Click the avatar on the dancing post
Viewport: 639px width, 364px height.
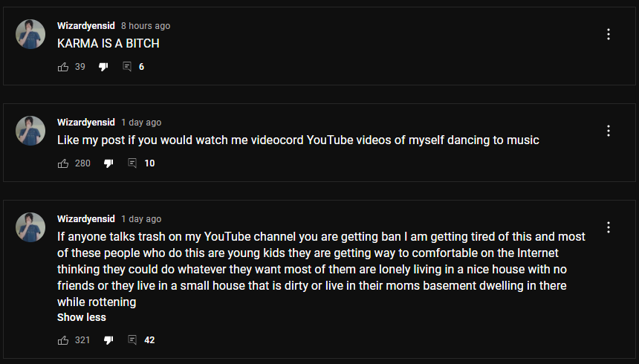(30, 131)
